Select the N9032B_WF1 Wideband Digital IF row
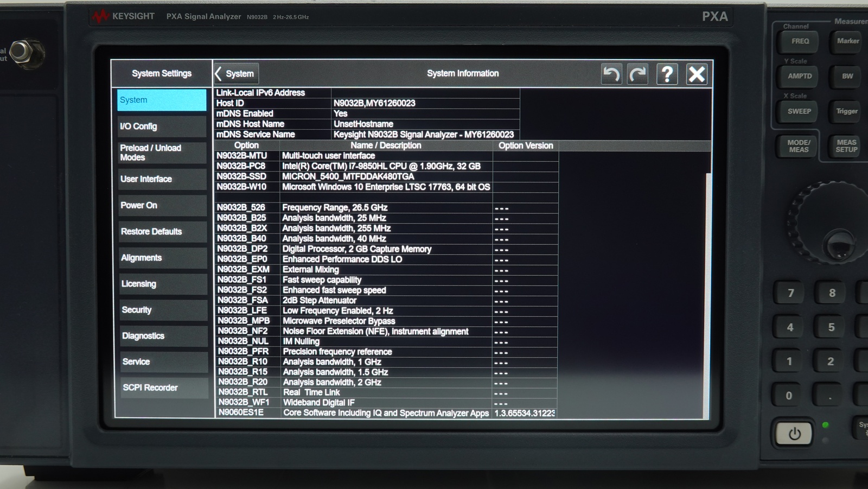Viewport: 868px width, 489px height. coord(386,403)
